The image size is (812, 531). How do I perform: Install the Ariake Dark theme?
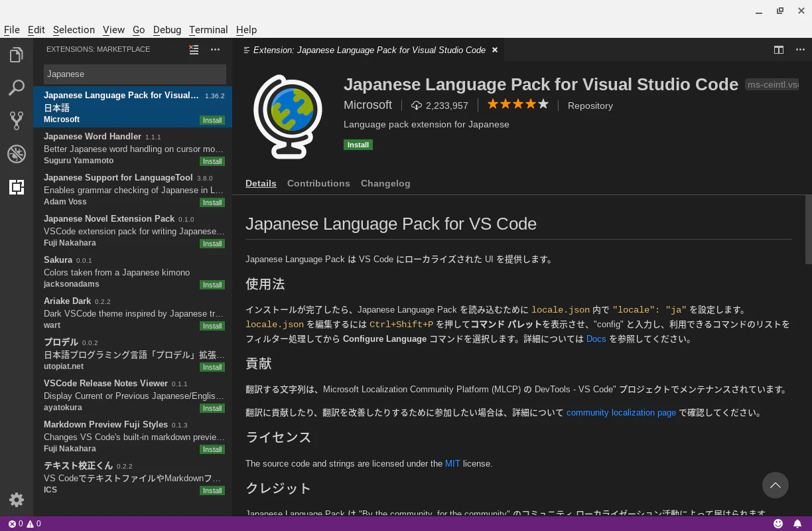tap(212, 326)
